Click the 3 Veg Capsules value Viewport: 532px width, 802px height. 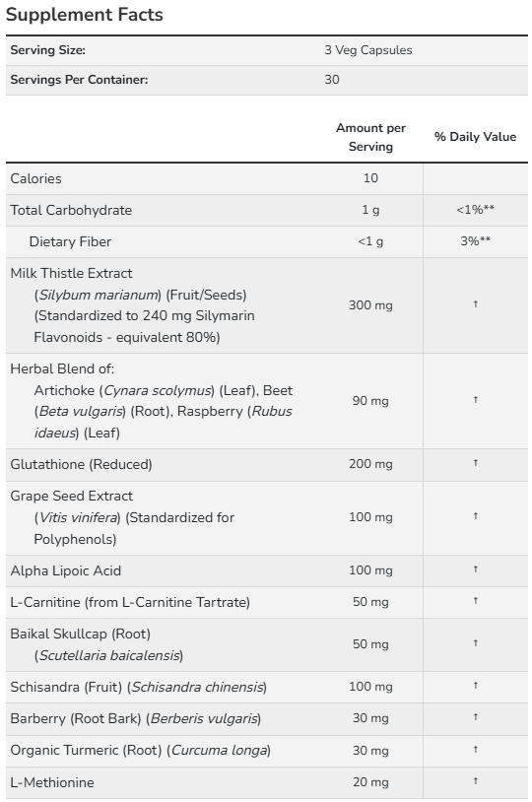coord(367,50)
